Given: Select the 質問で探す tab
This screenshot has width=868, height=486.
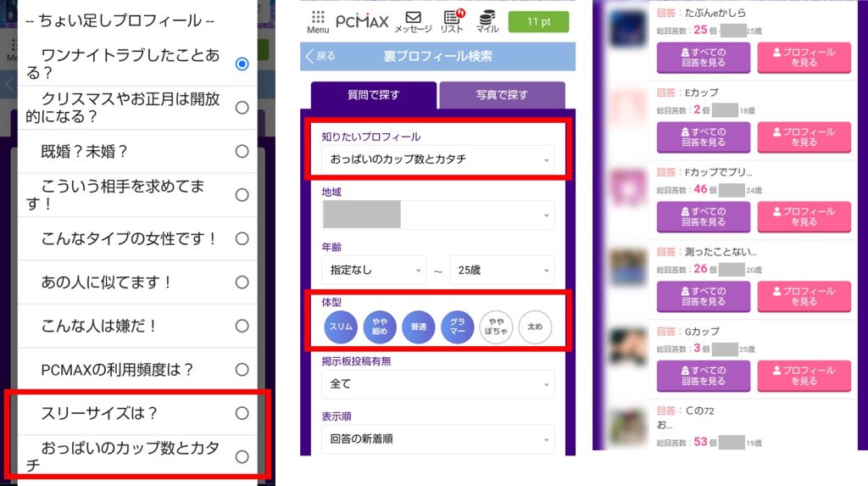Looking at the screenshot, I should pyautogui.click(x=373, y=95).
